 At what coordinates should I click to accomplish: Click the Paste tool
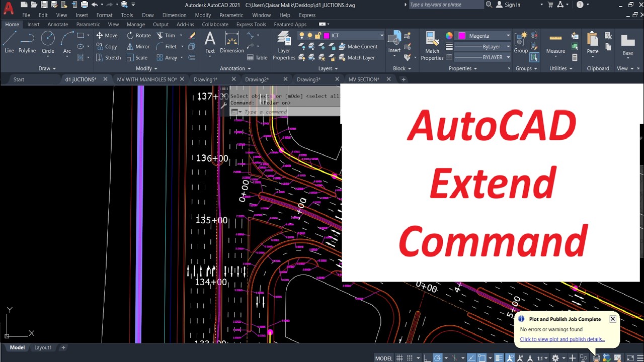click(593, 42)
